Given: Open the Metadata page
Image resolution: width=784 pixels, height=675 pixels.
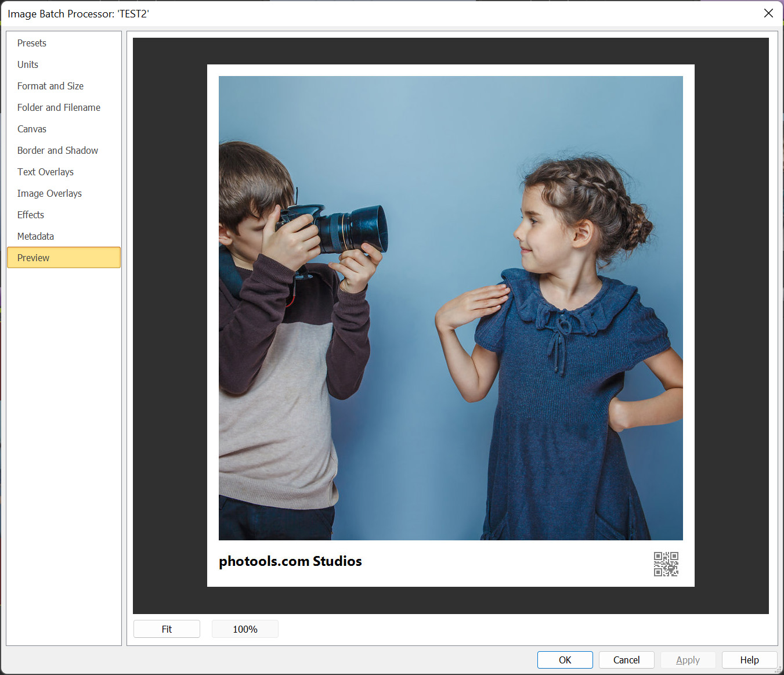Looking at the screenshot, I should pyautogui.click(x=35, y=236).
